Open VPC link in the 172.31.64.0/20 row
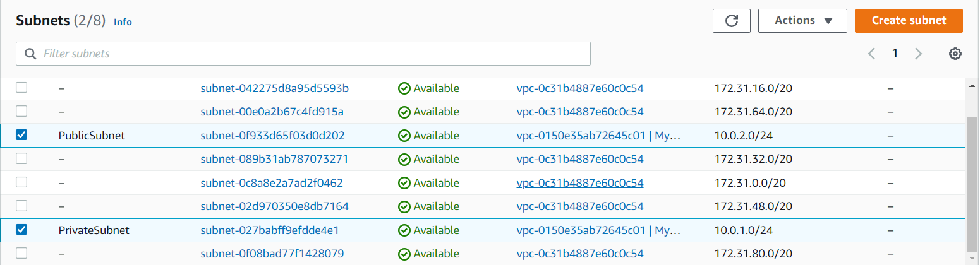Viewport: 980px width, 265px height. 580,112
